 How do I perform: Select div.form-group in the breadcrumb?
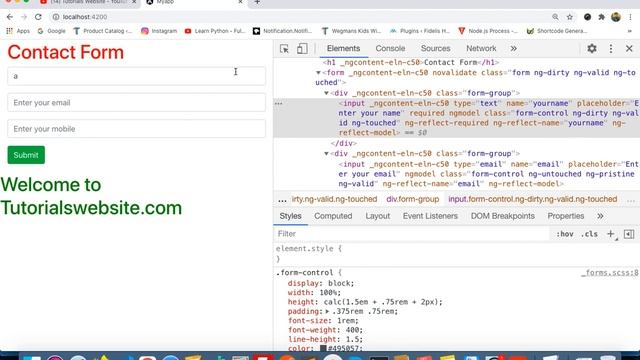tap(413, 199)
